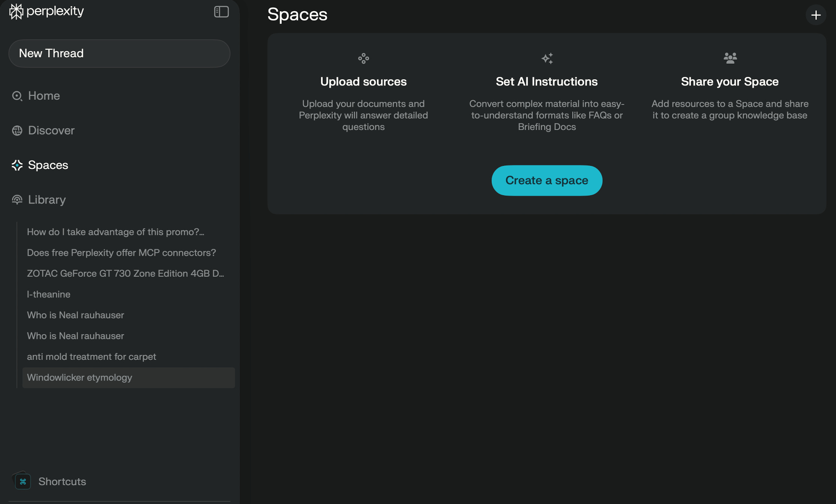Image resolution: width=836 pixels, height=504 pixels.
Task: Open the ZOTAC GeForce GT 730 thread
Action: click(x=125, y=274)
